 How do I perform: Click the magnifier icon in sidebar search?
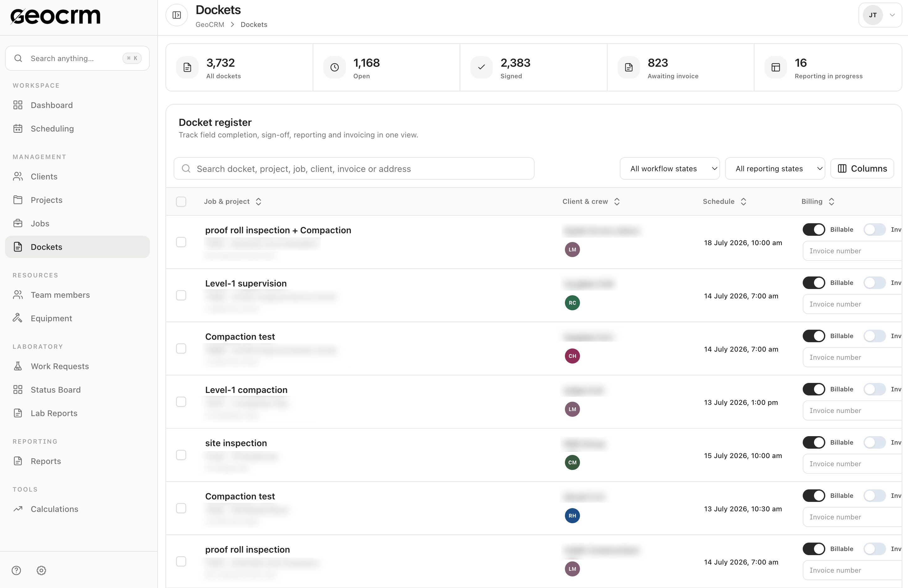pyautogui.click(x=18, y=58)
